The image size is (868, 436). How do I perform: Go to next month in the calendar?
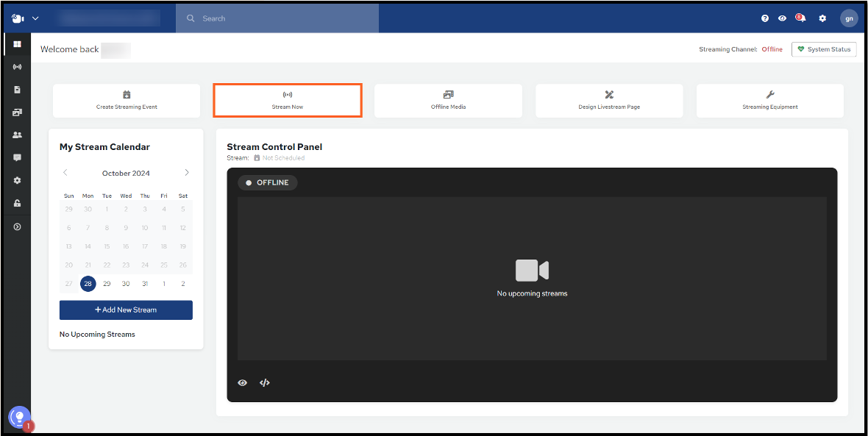187,173
